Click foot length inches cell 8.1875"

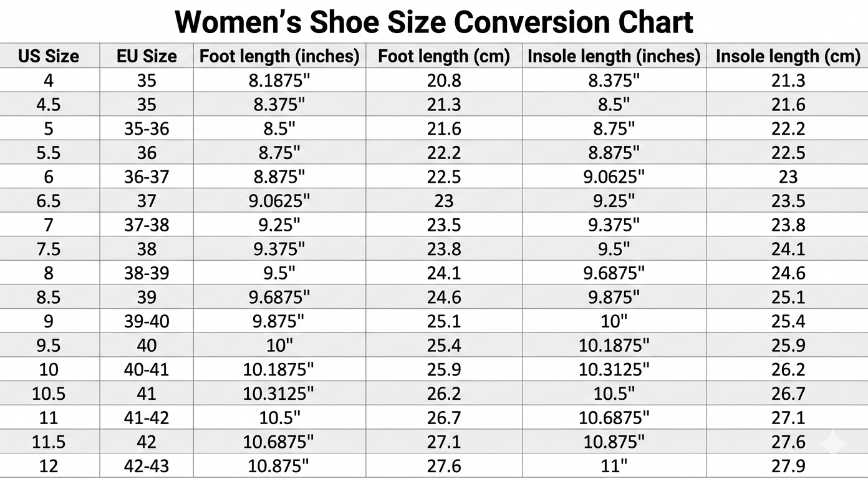[x=279, y=80]
